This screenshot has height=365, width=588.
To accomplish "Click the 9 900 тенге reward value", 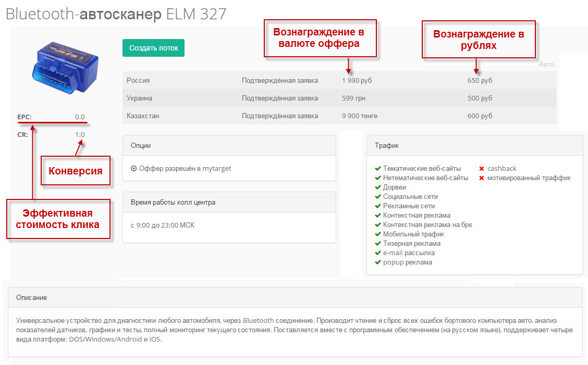I will click(x=360, y=116).
